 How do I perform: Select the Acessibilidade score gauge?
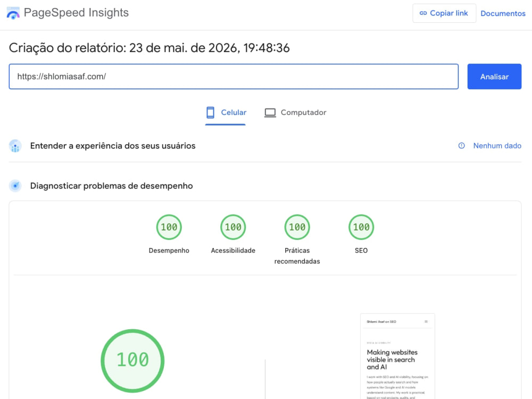pyautogui.click(x=233, y=227)
